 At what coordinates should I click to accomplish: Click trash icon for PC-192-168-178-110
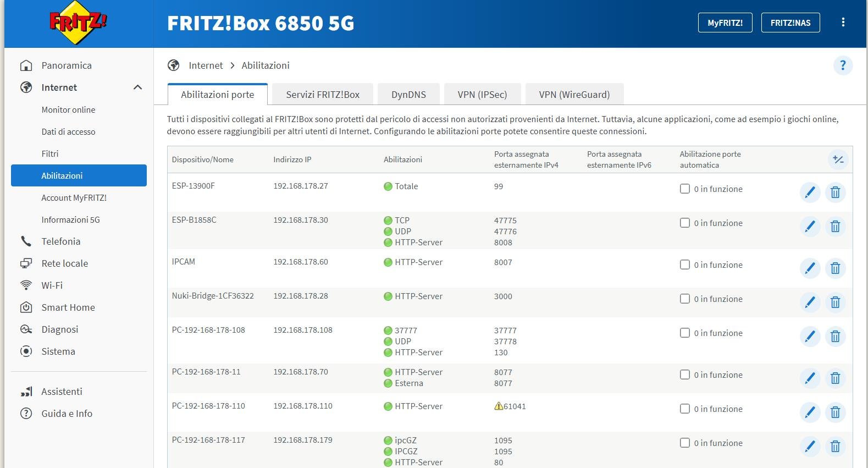tap(835, 412)
